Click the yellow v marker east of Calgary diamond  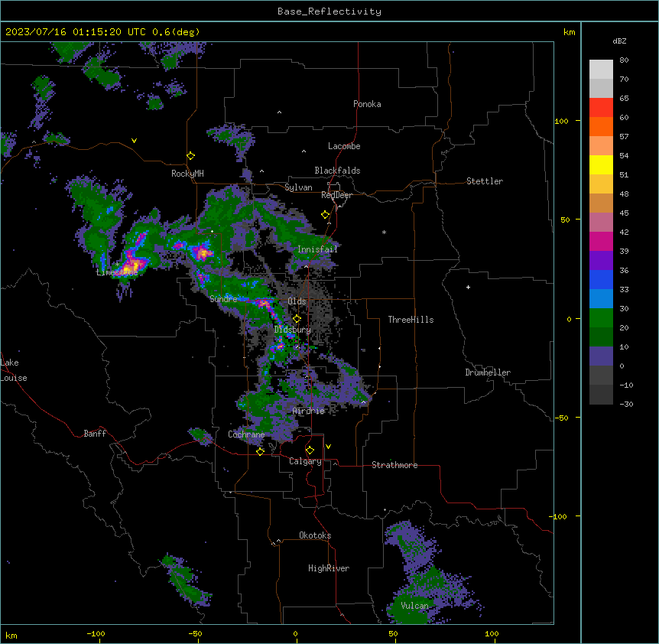pos(328,447)
